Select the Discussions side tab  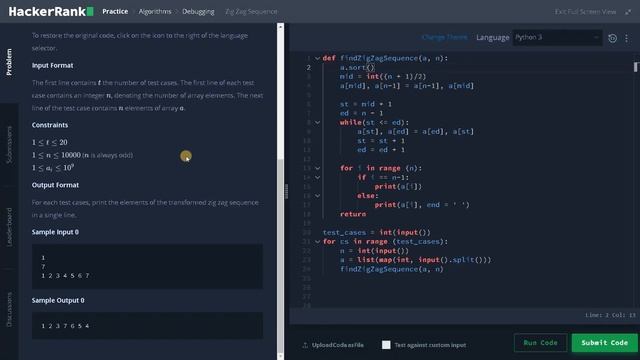coord(9,309)
